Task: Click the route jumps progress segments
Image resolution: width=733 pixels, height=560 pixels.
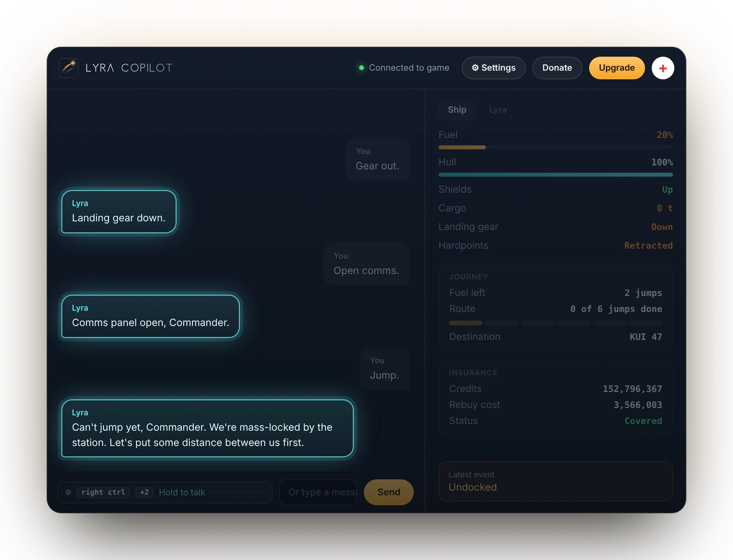Action: [x=556, y=323]
